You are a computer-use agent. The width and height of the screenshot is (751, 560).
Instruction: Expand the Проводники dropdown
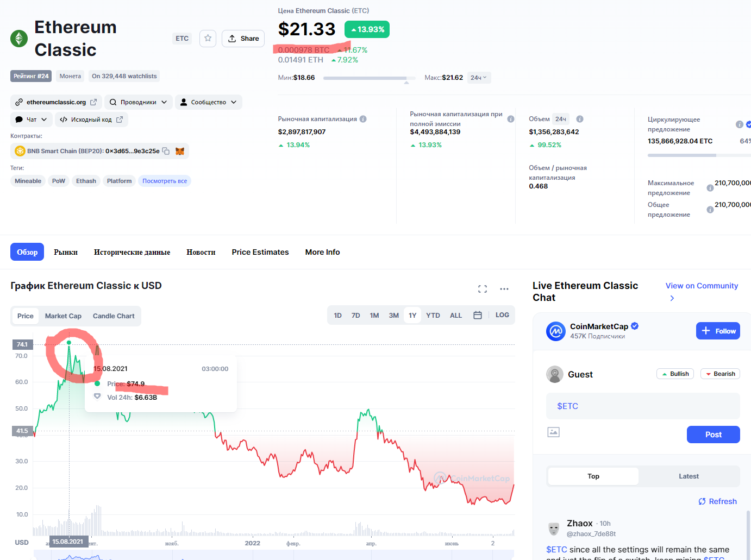coord(139,102)
